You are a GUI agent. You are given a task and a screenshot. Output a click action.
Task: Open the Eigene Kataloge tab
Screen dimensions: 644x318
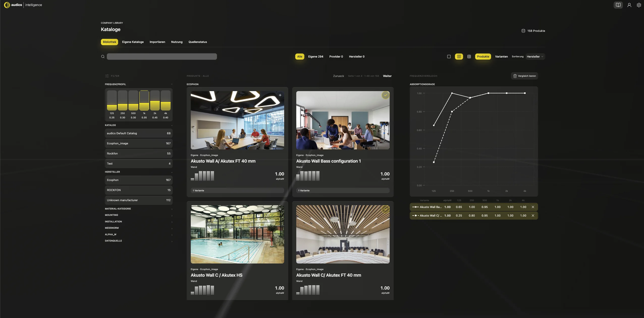[133, 42]
